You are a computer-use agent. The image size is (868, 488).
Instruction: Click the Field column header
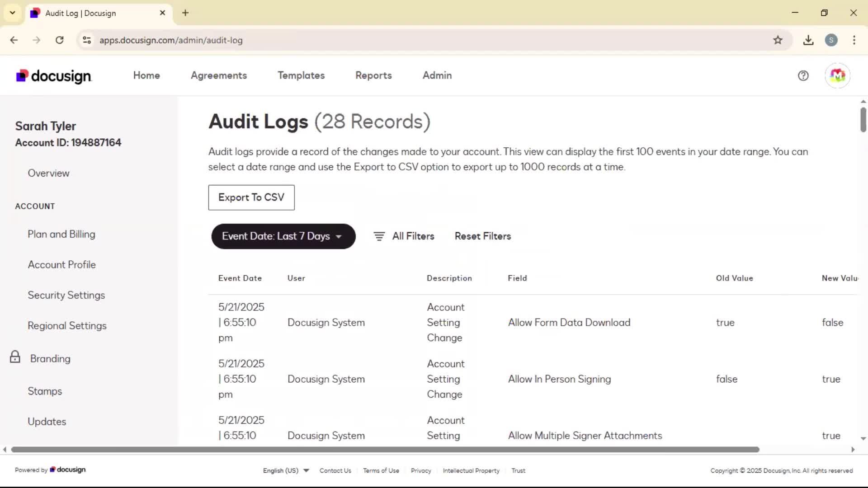(517, 278)
